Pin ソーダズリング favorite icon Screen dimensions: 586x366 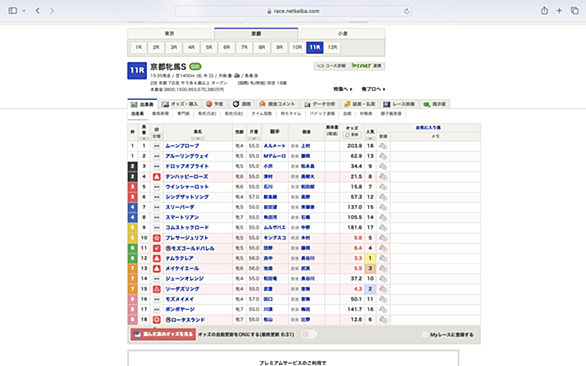[x=383, y=289]
